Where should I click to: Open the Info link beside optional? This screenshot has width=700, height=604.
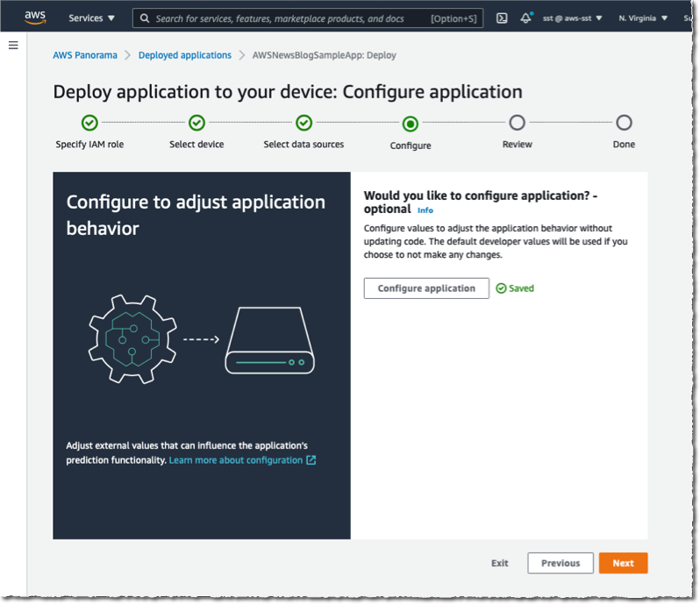(425, 210)
